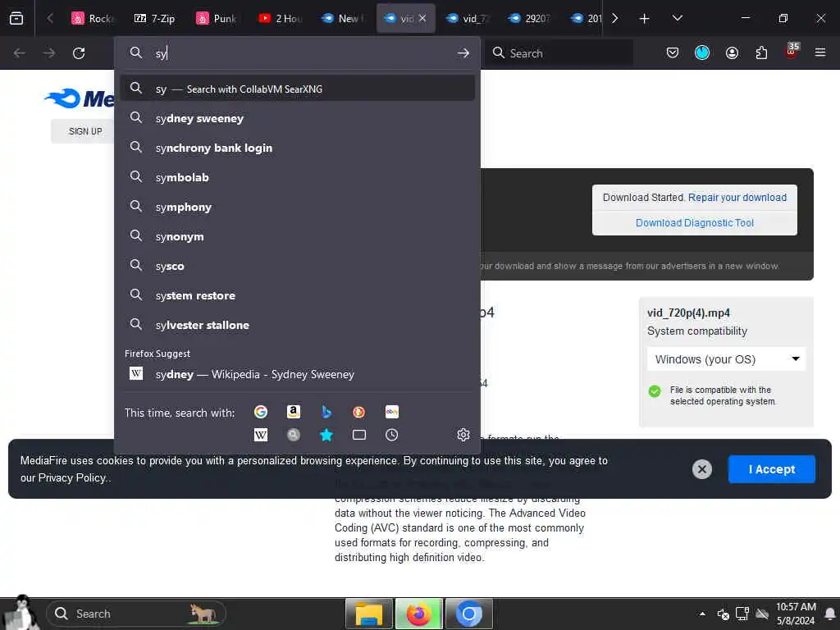Choose the 'sysco' suggestion
The height and width of the screenshot is (630, 840).
297,266
